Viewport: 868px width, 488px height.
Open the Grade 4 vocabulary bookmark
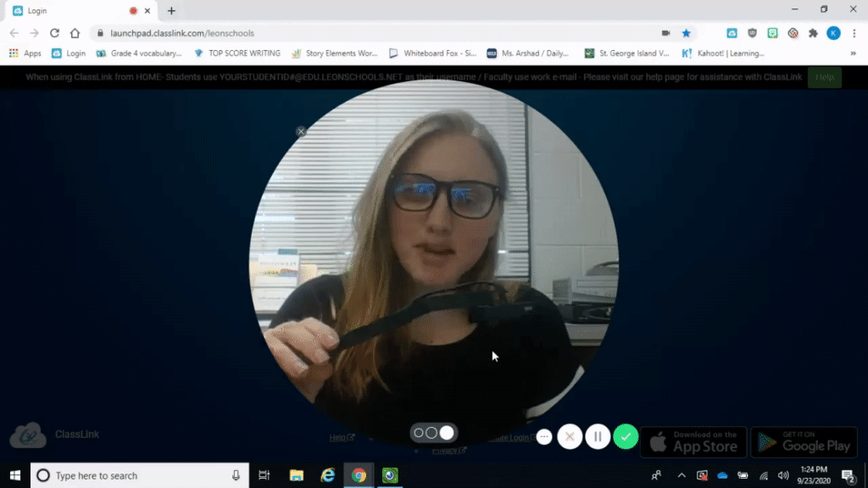pos(139,53)
